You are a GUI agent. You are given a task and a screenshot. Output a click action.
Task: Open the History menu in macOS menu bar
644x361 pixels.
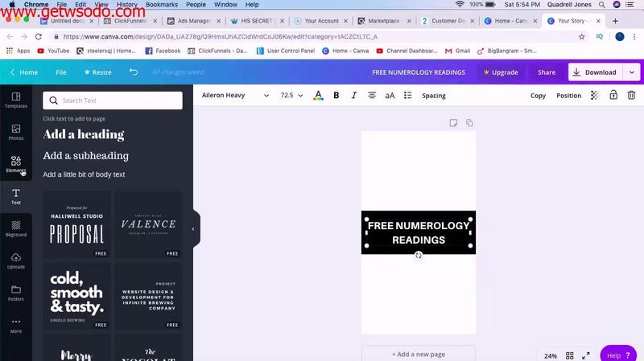coord(127,5)
